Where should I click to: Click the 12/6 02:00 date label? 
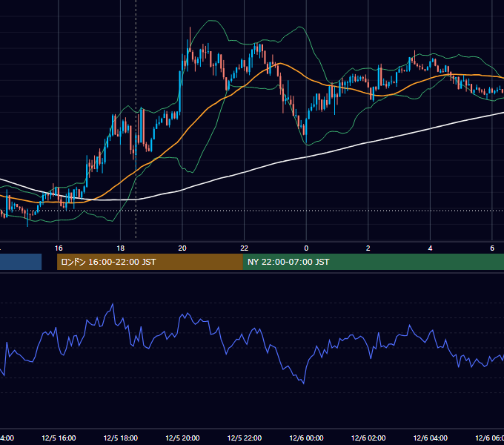point(368,438)
